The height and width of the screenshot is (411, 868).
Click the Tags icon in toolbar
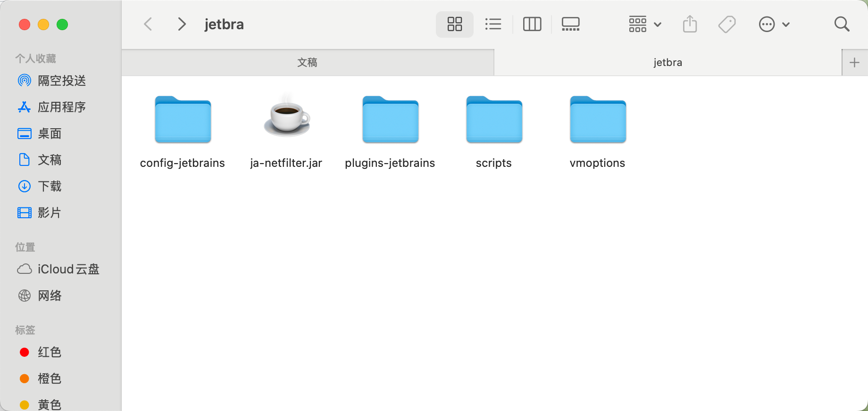tap(727, 24)
